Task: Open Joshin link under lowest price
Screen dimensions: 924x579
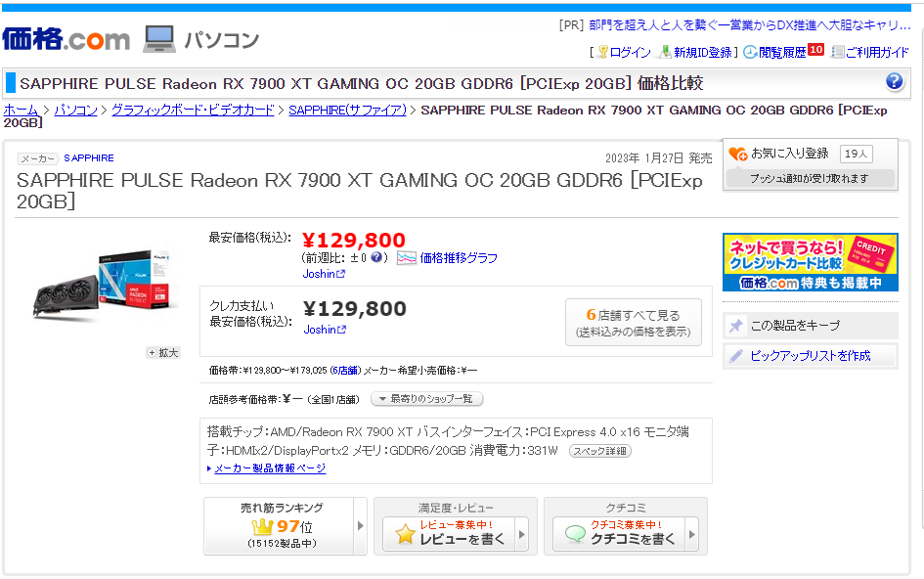Action: point(324,274)
